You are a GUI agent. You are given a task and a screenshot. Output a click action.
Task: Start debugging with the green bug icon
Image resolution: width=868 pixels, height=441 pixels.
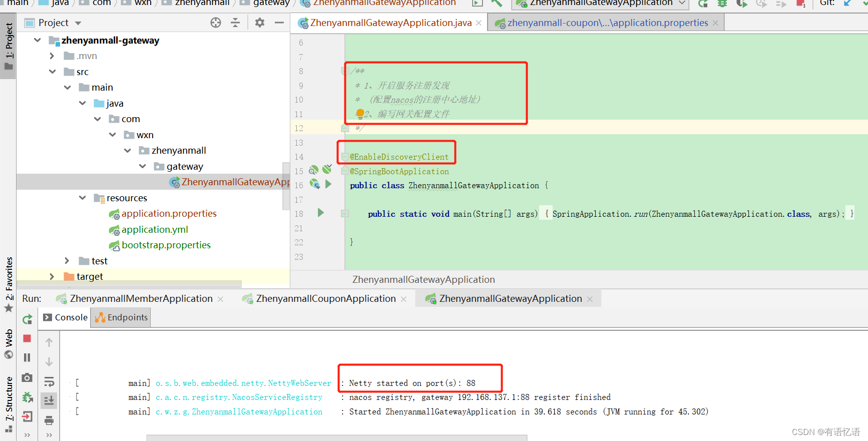coord(722,4)
